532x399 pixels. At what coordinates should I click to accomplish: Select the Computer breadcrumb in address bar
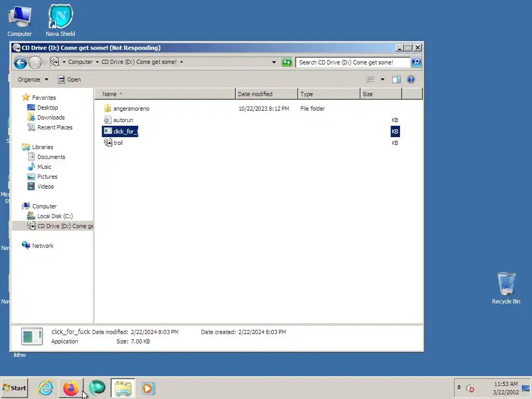[x=80, y=62]
